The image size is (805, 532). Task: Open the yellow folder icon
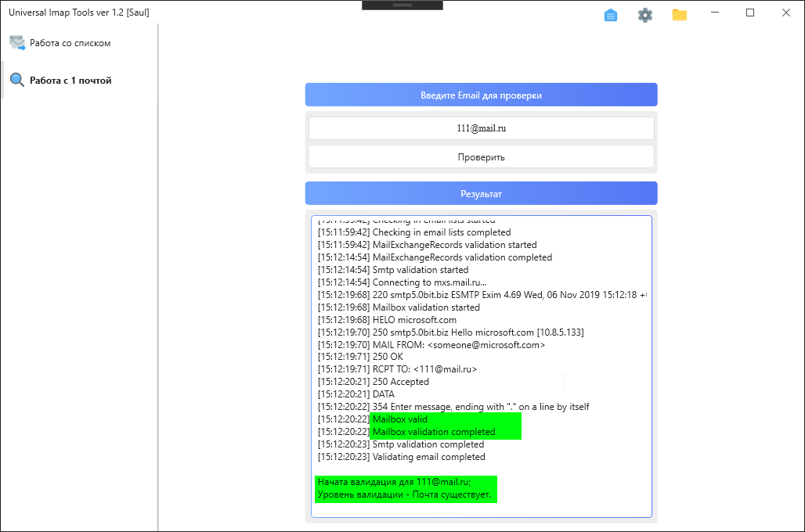(x=679, y=15)
